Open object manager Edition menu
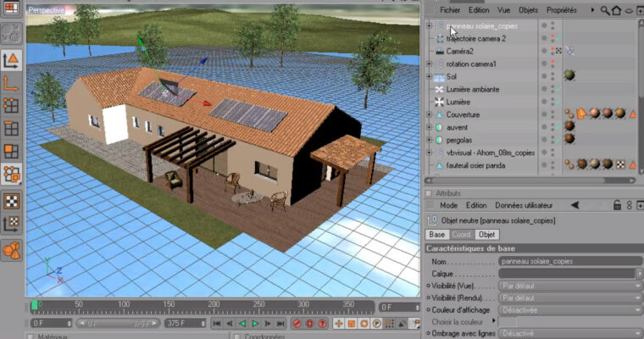 pyautogui.click(x=479, y=10)
